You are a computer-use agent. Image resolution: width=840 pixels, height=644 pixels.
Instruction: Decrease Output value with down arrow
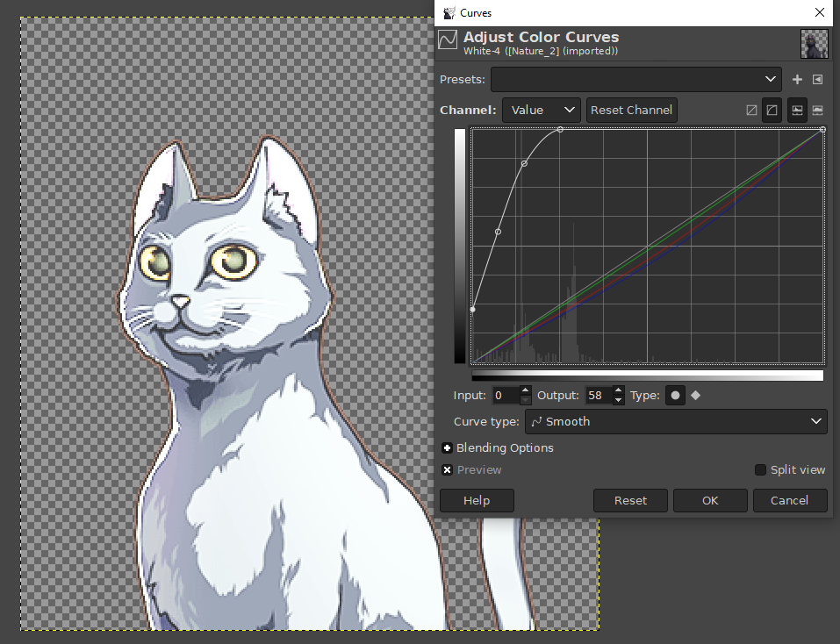coord(618,400)
